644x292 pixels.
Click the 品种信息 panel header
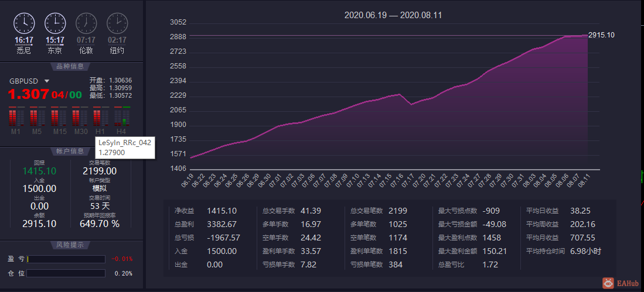(x=70, y=66)
